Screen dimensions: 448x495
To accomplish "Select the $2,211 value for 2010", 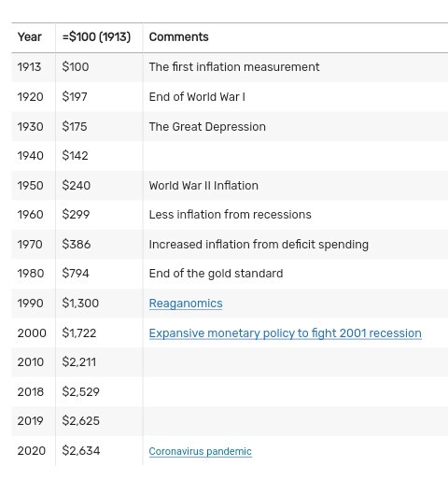I will [79, 362].
